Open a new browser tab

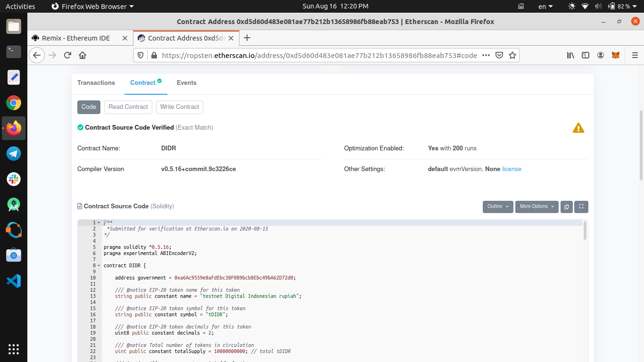247,38
